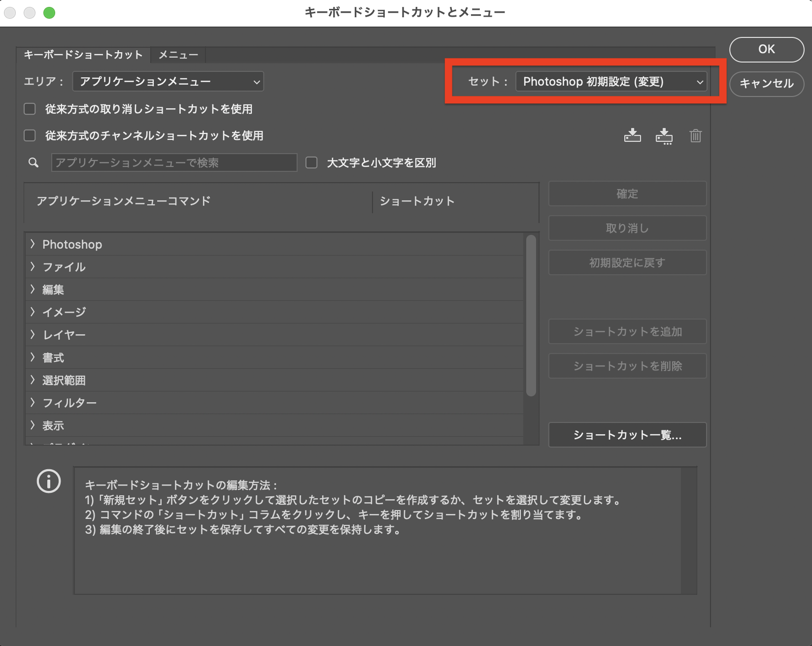Click the delete set trash icon
The height and width of the screenshot is (646, 812).
(x=695, y=136)
